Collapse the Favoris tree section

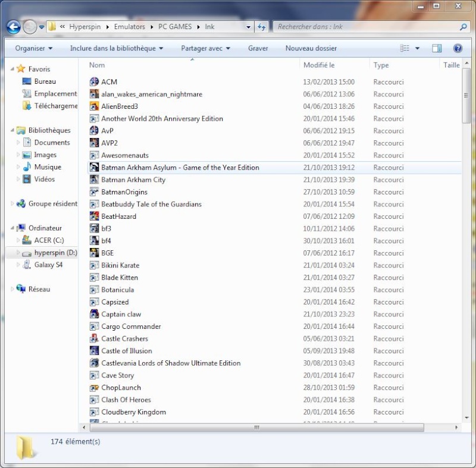12,69
